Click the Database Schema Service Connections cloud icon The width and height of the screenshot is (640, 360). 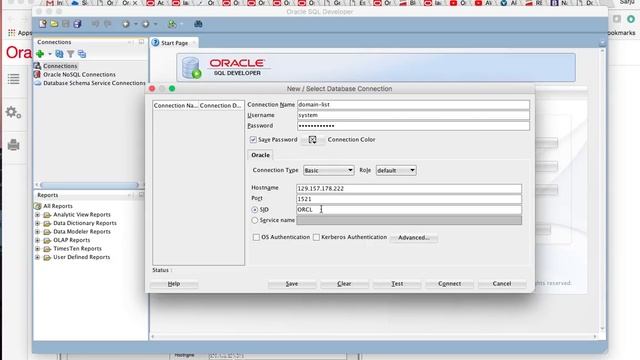click(x=38, y=83)
